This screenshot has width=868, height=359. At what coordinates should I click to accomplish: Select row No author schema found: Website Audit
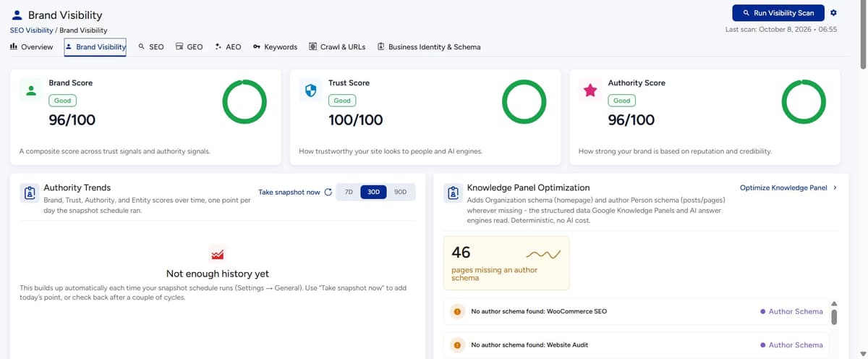point(637,345)
